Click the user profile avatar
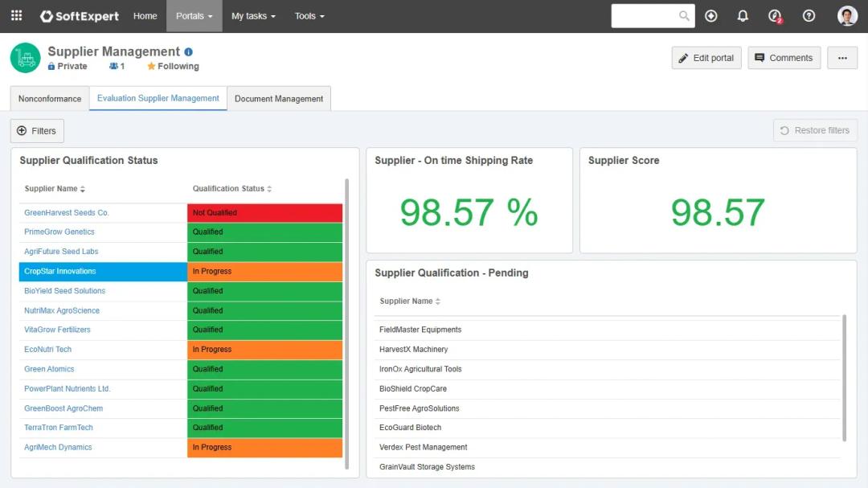The height and width of the screenshot is (488, 868). tap(847, 16)
